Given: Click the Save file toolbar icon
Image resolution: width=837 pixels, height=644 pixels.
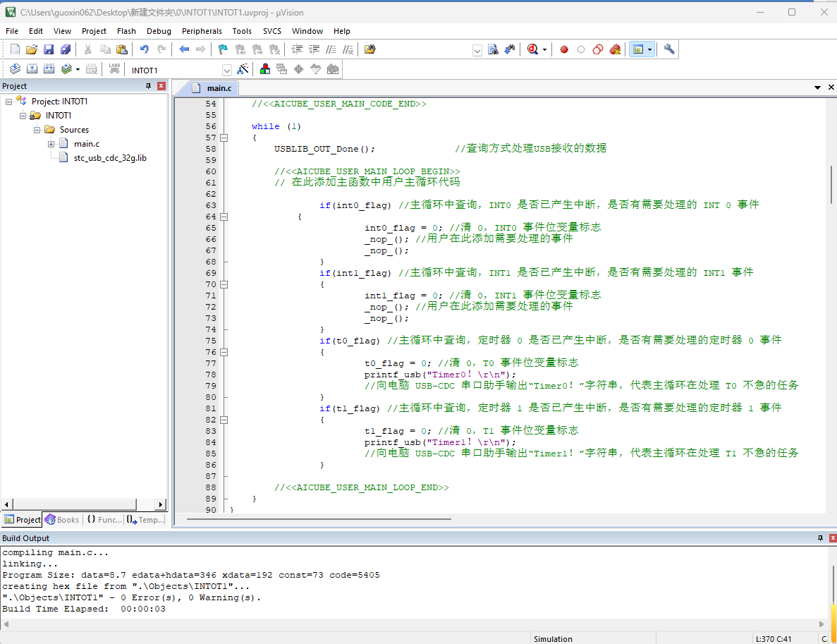Looking at the screenshot, I should tap(49, 49).
